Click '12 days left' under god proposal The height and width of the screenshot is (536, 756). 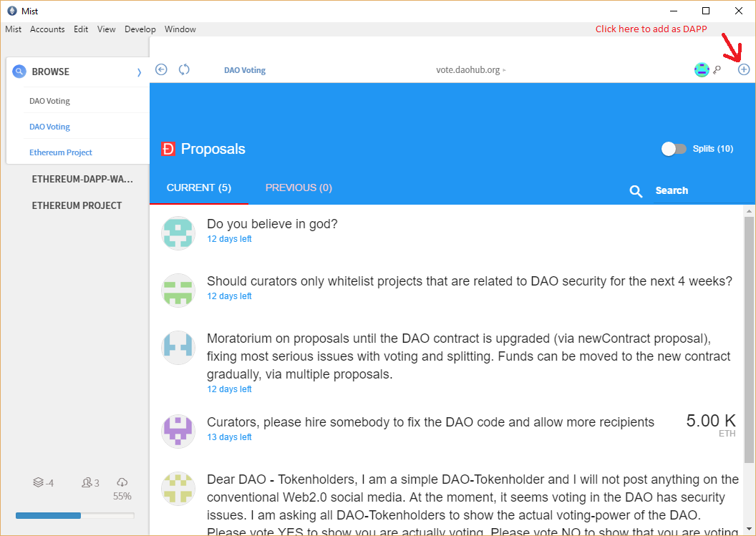(230, 239)
